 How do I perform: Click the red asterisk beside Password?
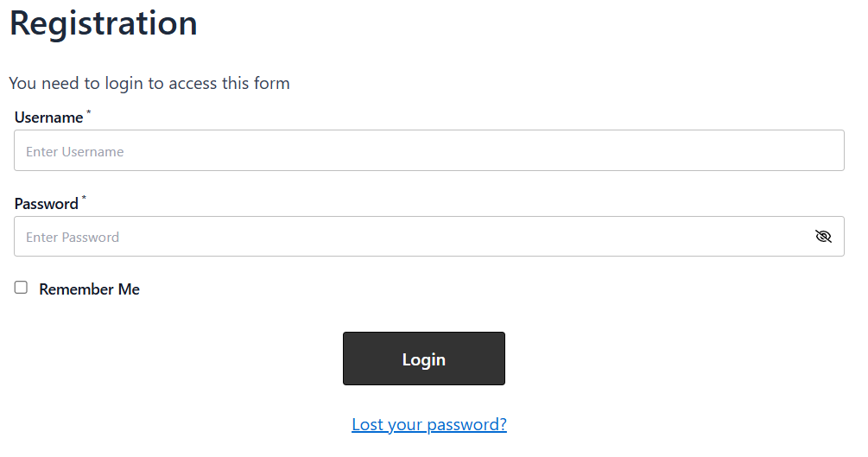tap(84, 199)
